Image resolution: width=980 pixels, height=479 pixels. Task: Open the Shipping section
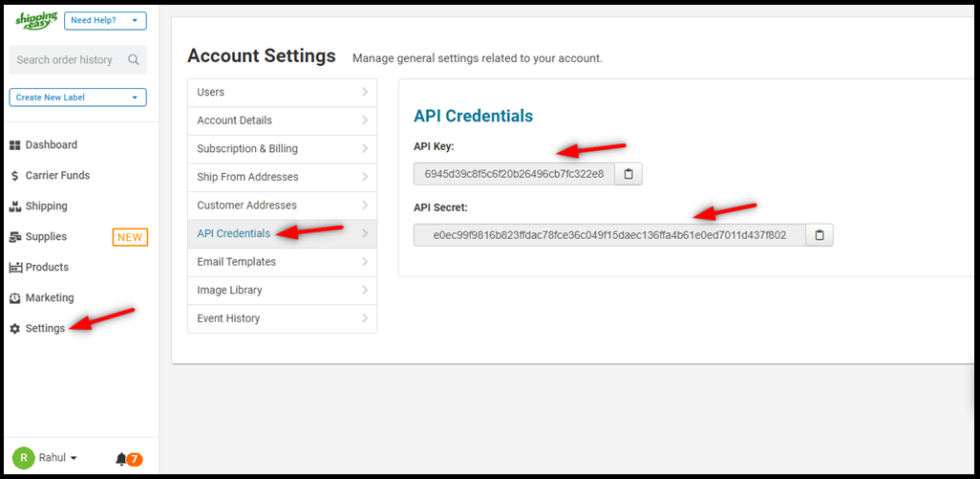[46, 207]
